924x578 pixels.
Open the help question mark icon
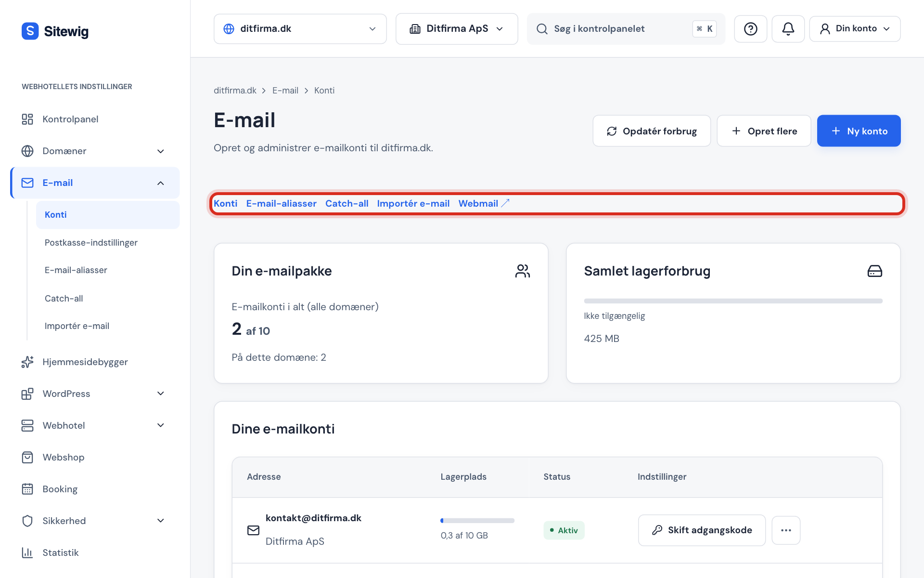(x=750, y=29)
